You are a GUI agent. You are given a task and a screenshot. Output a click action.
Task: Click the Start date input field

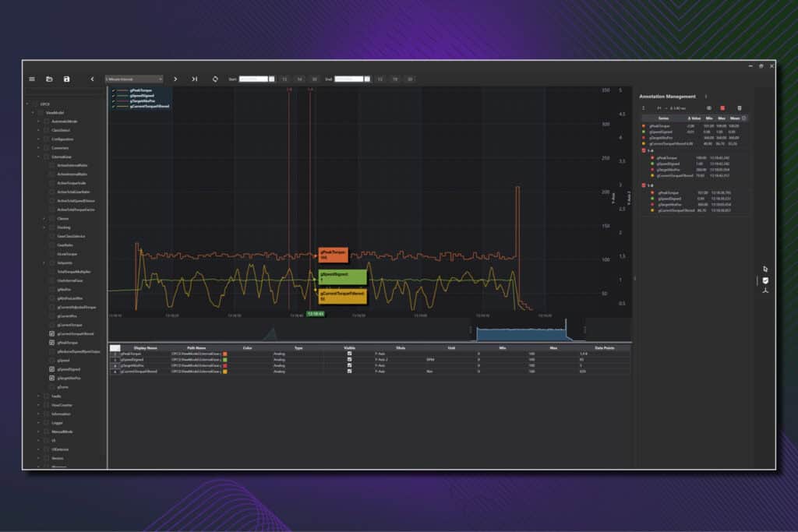pyautogui.click(x=253, y=79)
